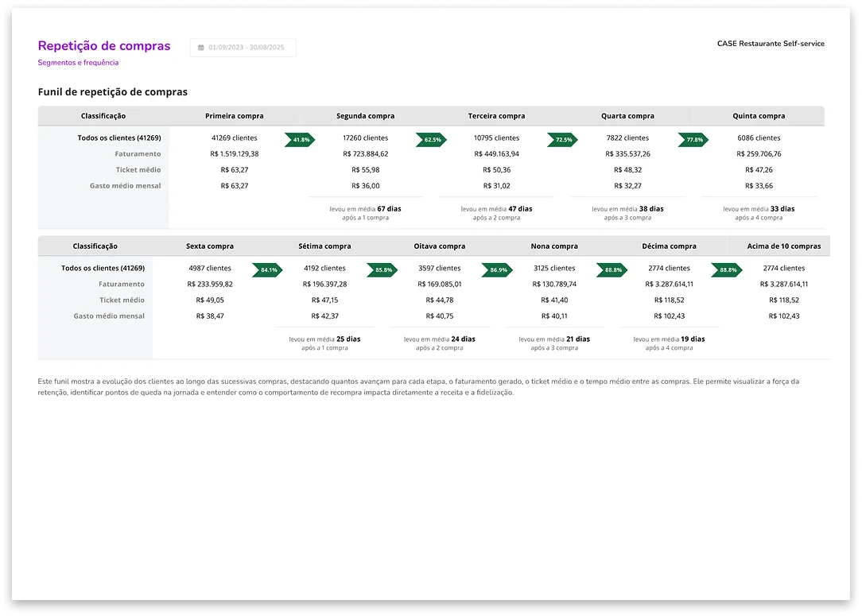Click the Segunda compra column header

(366, 116)
